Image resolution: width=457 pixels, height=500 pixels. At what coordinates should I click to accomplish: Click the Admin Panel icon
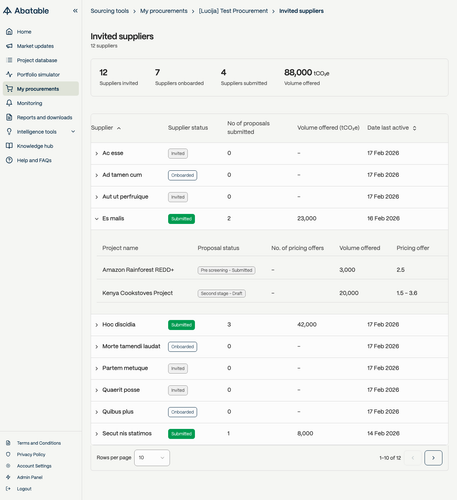click(x=8, y=477)
